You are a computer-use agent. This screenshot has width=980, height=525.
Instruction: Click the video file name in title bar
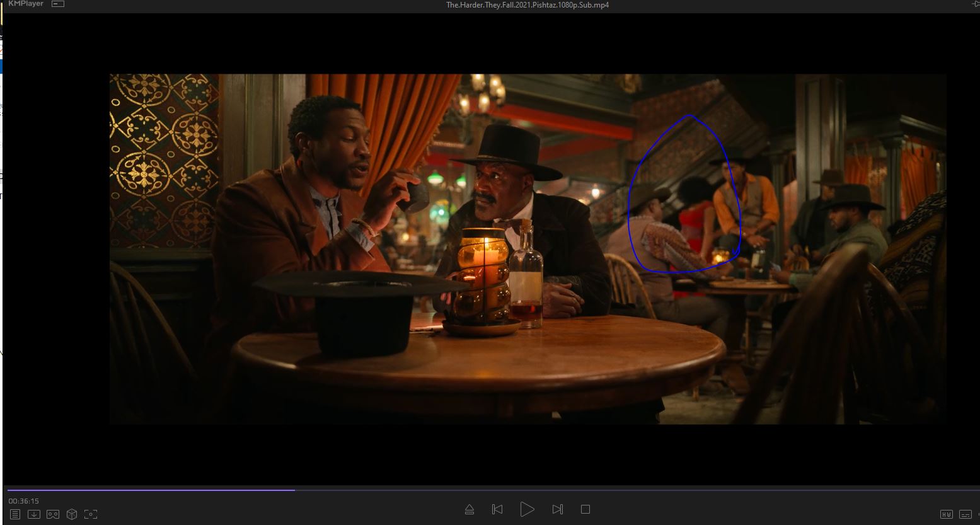pos(527,5)
